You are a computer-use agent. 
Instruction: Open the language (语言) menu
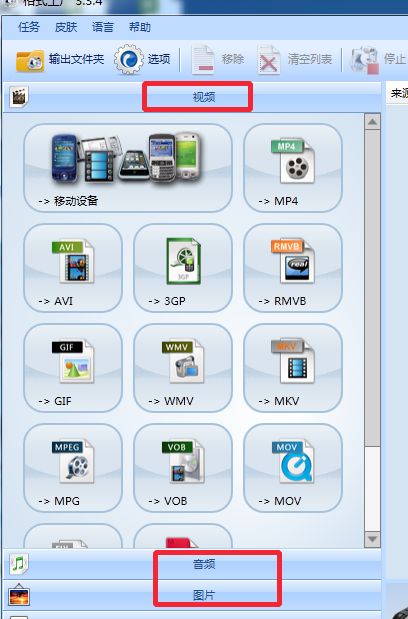point(103,27)
